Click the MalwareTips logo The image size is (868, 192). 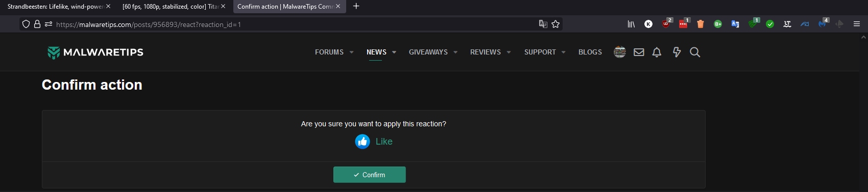coord(95,52)
